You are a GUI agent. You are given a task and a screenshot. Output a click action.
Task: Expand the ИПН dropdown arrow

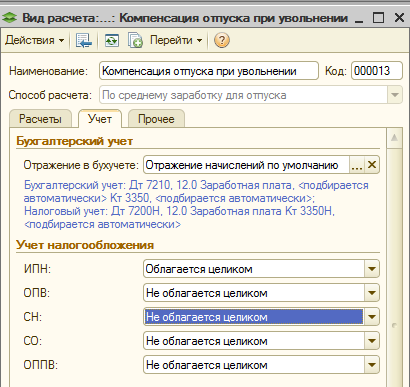tap(372, 269)
